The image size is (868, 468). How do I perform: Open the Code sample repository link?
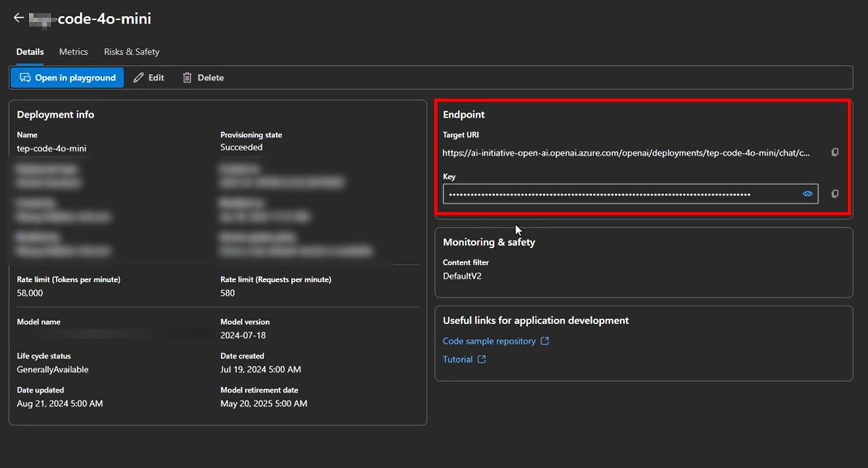pos(490,340)
